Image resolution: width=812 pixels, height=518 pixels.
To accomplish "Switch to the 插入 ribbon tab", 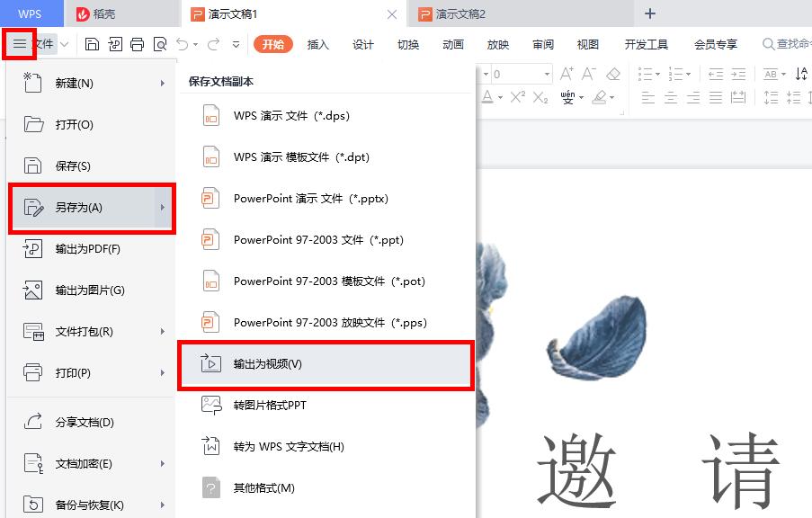I will (x=317, y=43).
